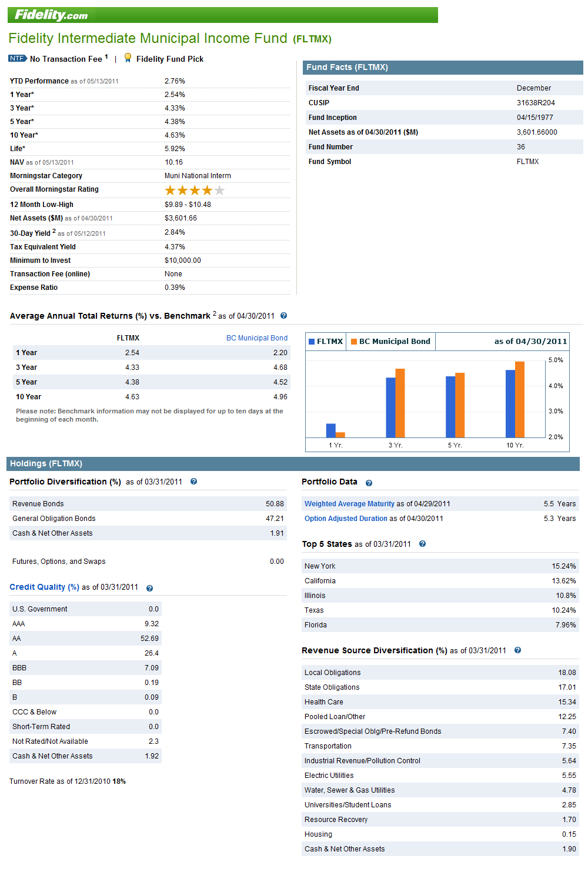Click the orange BC Municipal Bond legend swatch
Screen dimensions: 588x882
click(354, 342)
